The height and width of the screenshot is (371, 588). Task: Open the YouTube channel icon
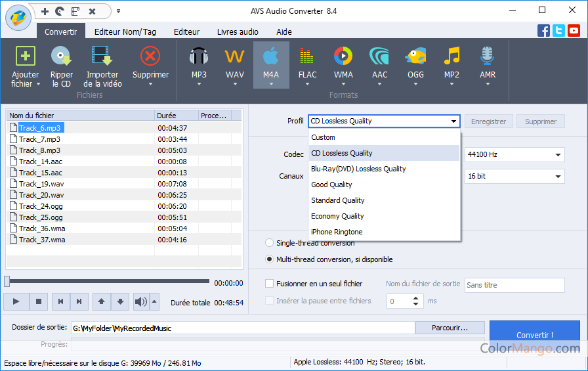click(x=574, y=30)
